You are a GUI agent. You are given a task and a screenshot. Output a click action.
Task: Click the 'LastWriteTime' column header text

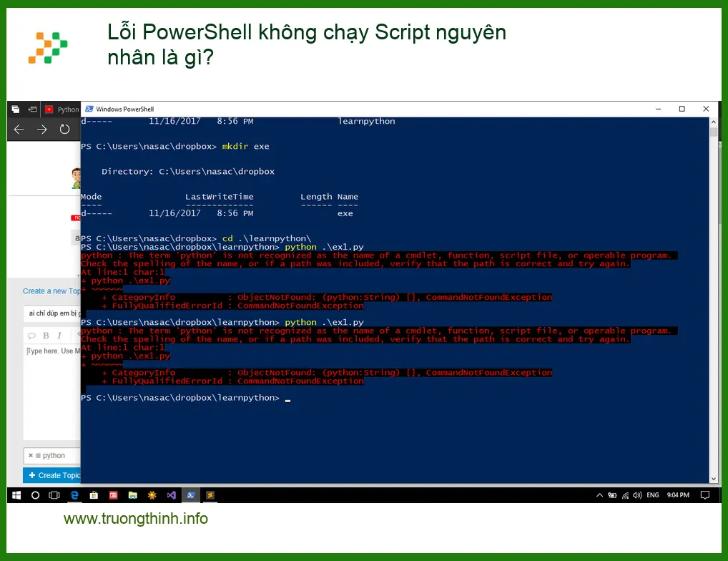219,197
